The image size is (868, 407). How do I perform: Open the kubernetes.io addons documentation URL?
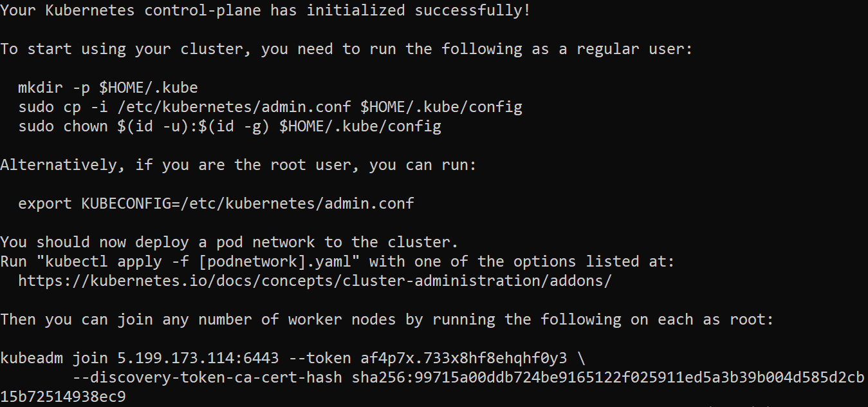315,281
